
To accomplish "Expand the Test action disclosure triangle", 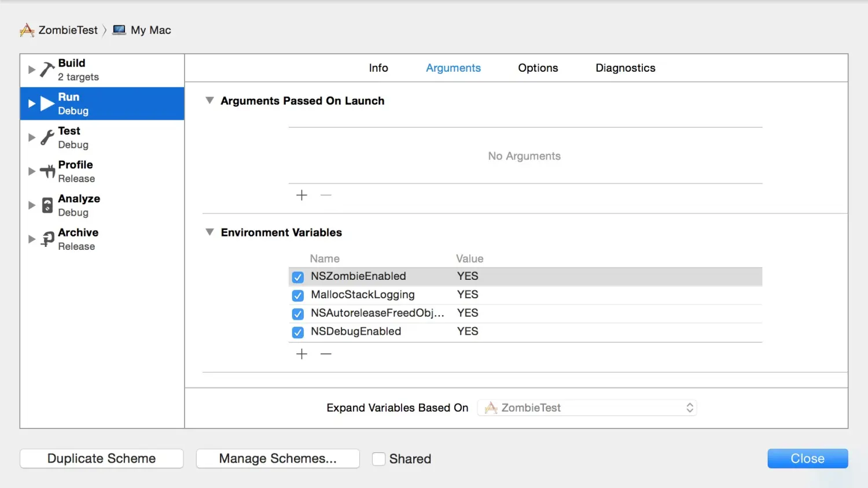I will tap(32, 138).
